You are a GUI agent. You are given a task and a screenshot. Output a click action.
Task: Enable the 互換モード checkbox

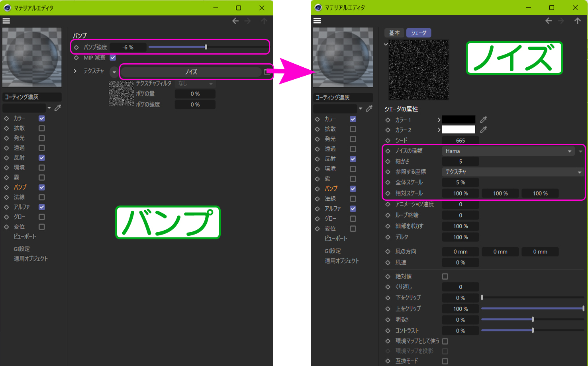(445, 361)
